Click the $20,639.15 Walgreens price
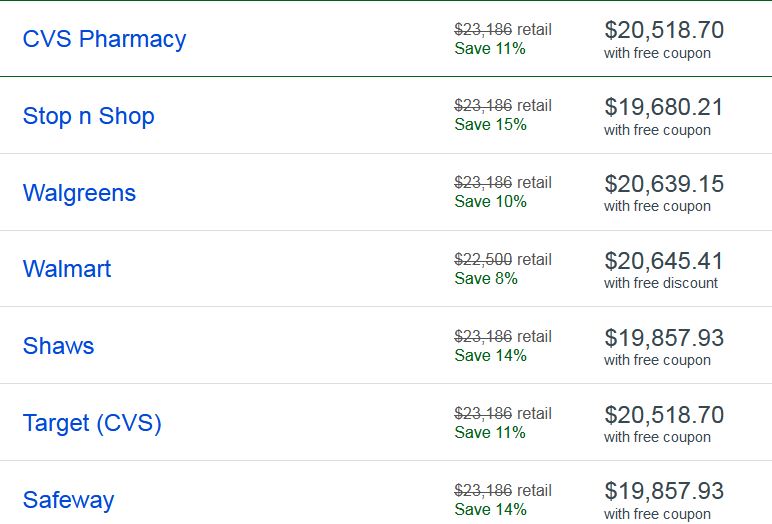Image resolution: width=772 pixels, height=524 pixels. (x=664, y=184)
